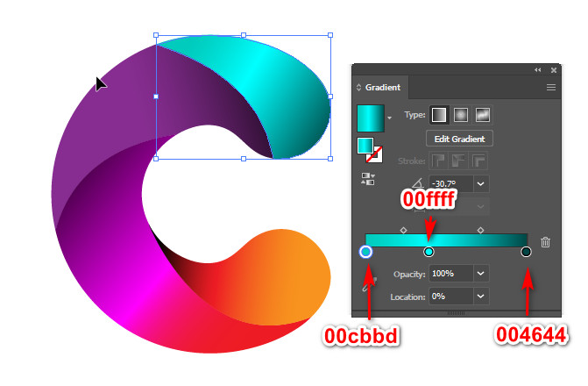
Task: Close the Gradient panel
Action: click(x=554, y=70)
